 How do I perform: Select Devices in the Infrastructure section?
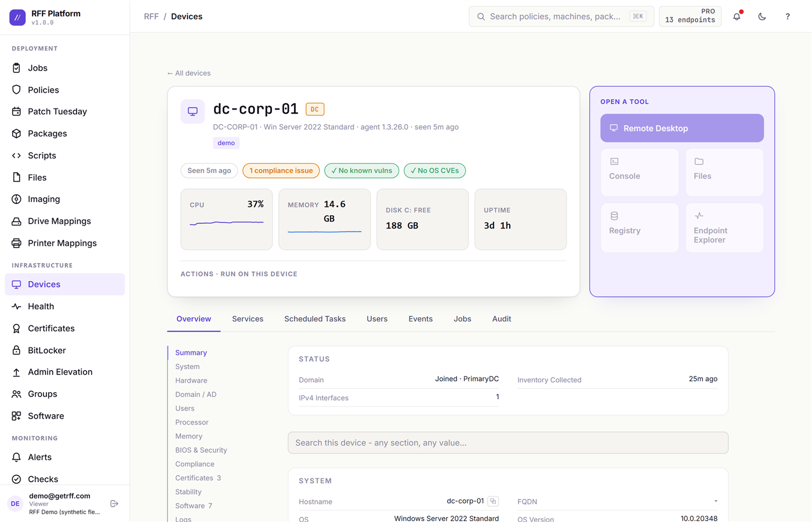coord(65,284)
